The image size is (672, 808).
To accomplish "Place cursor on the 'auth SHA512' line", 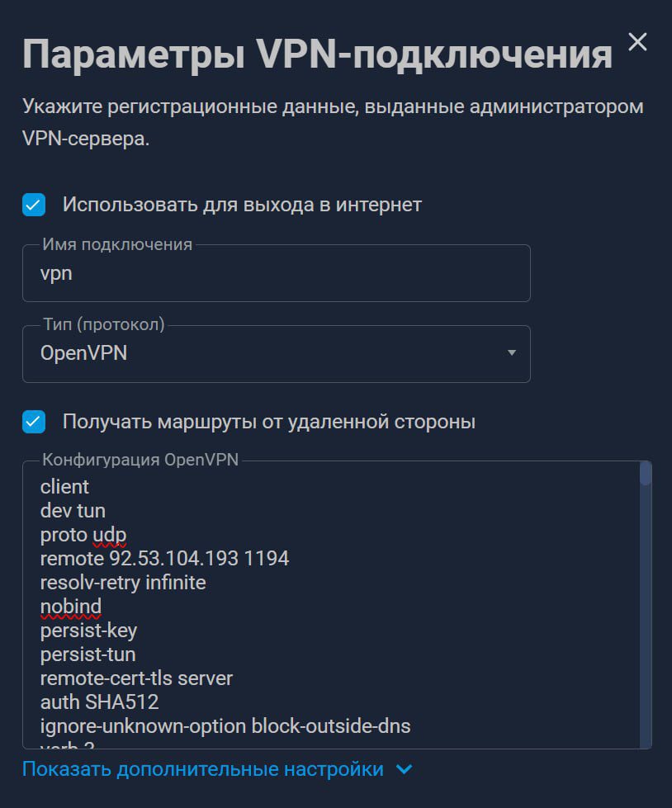I will pos(99,702).
